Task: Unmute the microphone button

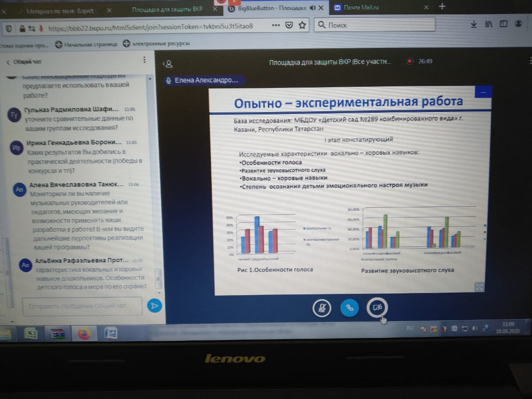Action: tap(322, 308)
